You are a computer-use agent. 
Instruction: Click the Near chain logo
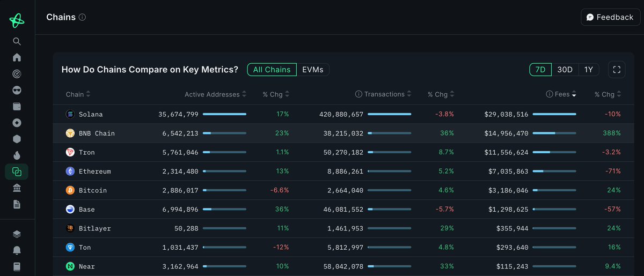tap(70, 266)
